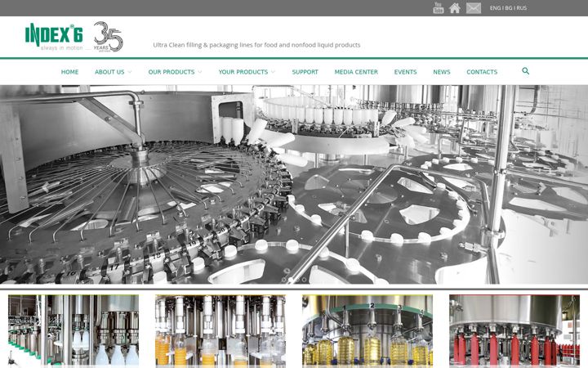Switch language to ENG
Screen dimensions: 588x368
tap(495, 8)
